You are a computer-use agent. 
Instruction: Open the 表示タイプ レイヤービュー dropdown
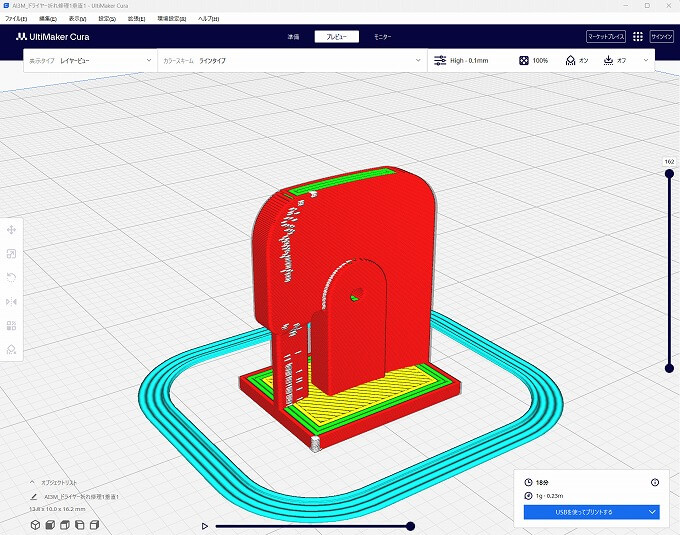click(90, 61)
